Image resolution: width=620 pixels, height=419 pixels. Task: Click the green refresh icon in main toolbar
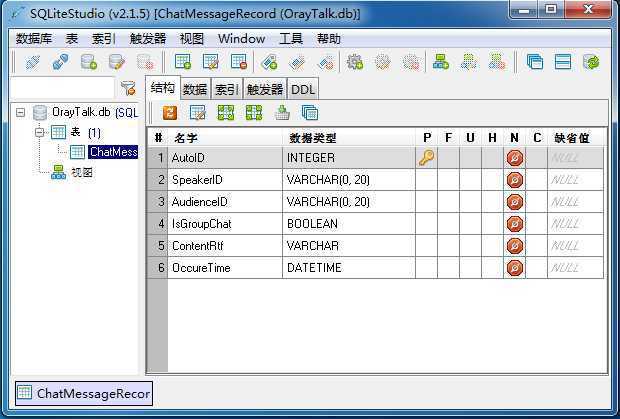coord(591,62)
